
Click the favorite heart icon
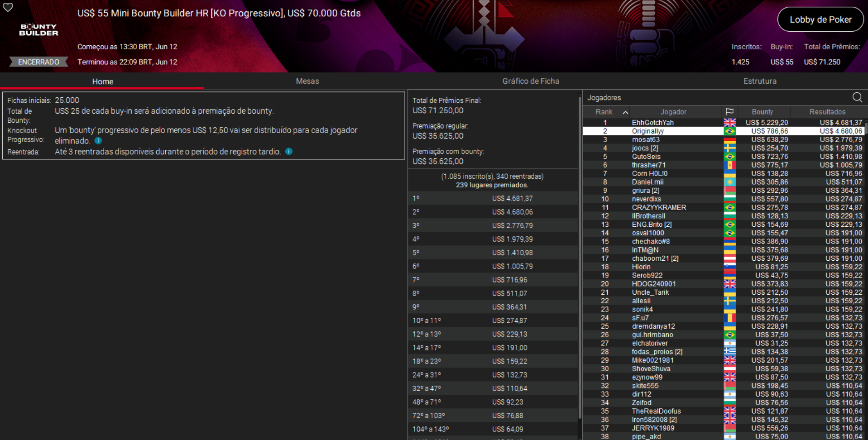click(x=8, y=7)
